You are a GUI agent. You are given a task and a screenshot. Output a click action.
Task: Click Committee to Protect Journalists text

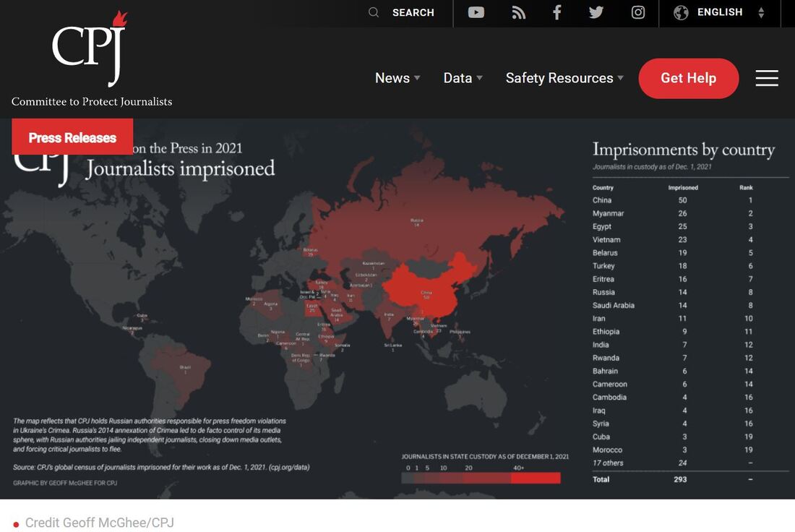tap(92, 101)
